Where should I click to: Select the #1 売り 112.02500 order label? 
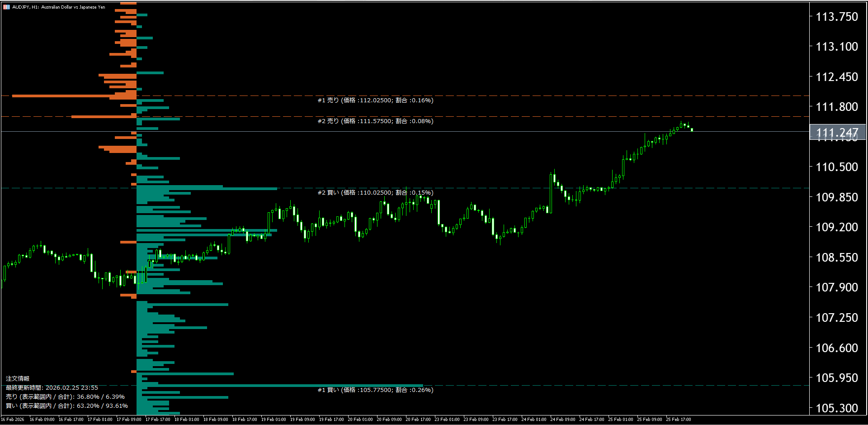coord(375,100)
